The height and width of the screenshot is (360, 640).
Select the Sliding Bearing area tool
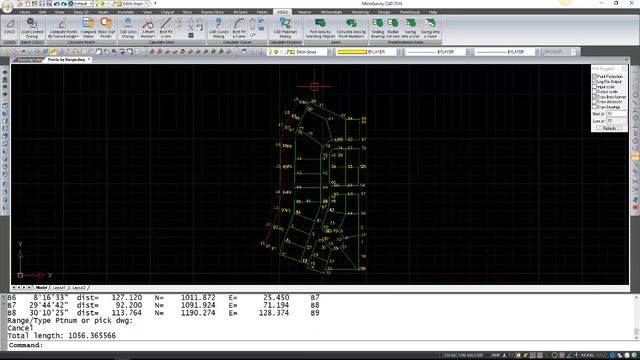coord(378,27)
